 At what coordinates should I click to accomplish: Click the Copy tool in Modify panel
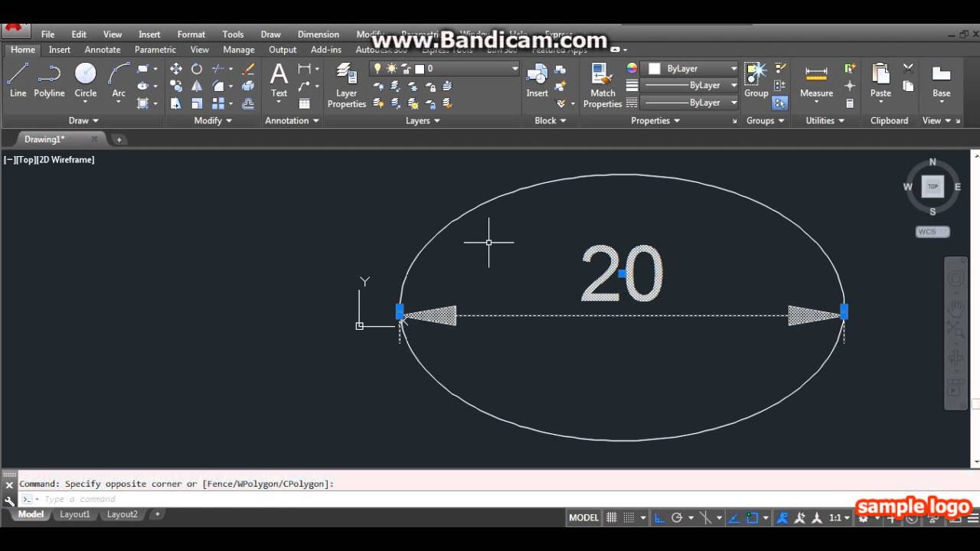(x=176, y=86)
